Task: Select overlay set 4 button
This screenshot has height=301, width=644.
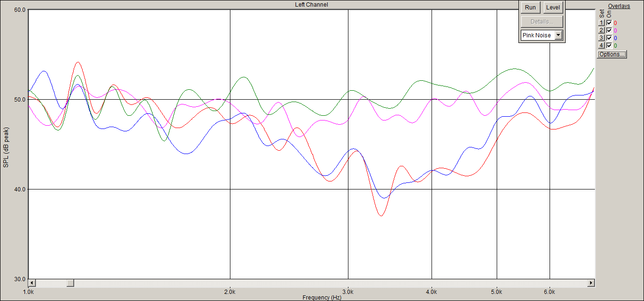Action: (x=602, y=45)
